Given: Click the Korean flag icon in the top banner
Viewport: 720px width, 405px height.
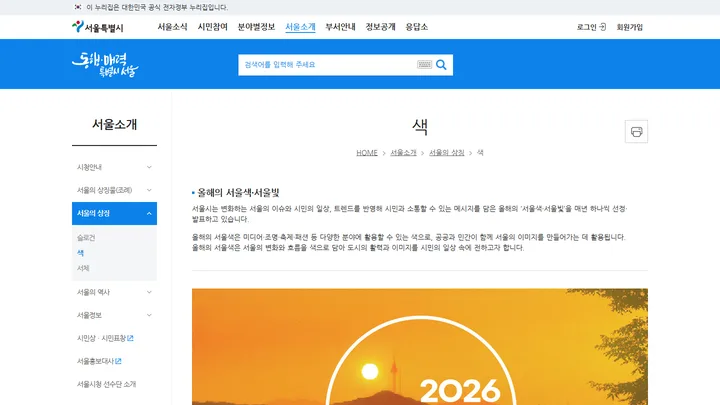Looking at the screenshot, I should click(x=78, y=7).
